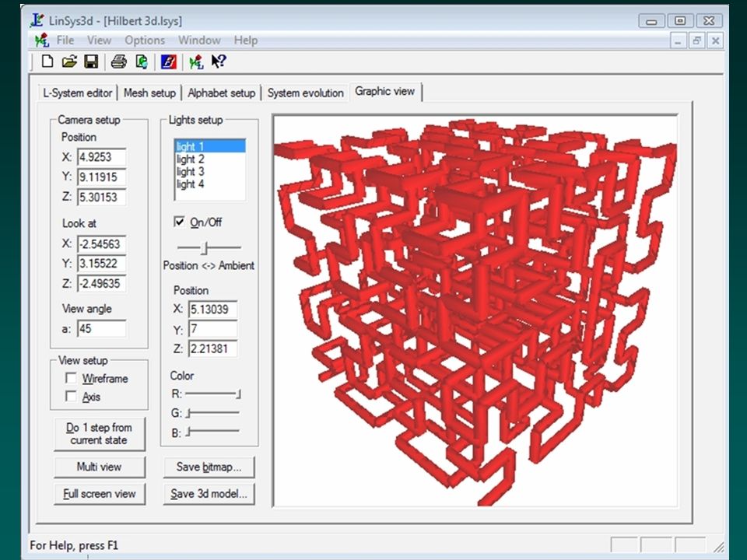Screen dimensions: 747x560
Task: Enable the Axis checkbox
Action: (x=71, y=396)
